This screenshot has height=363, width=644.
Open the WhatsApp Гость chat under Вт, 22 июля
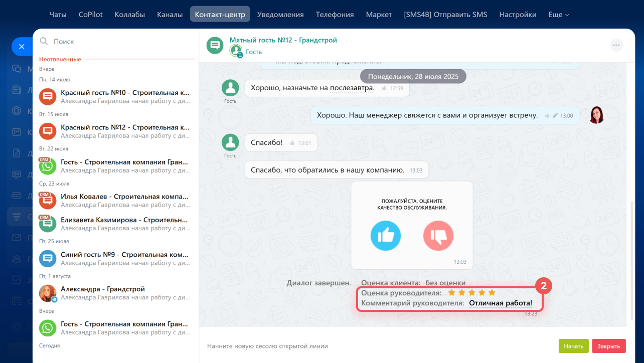pos(116,166)
